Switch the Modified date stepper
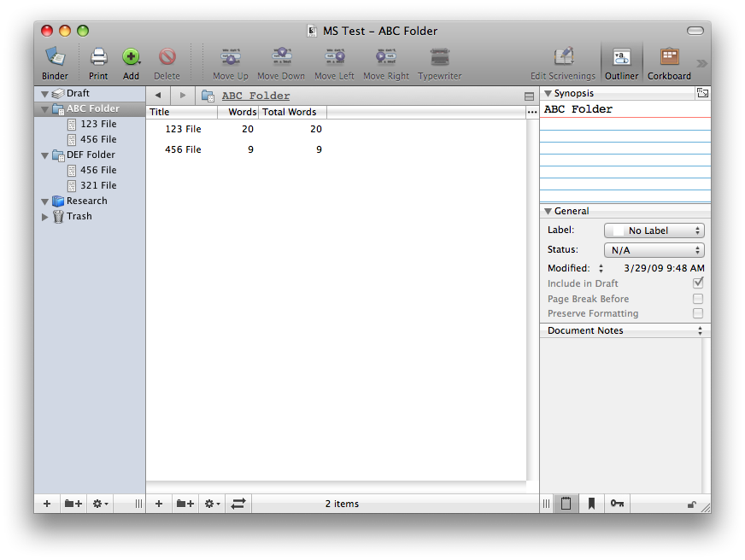 point(601,268)
